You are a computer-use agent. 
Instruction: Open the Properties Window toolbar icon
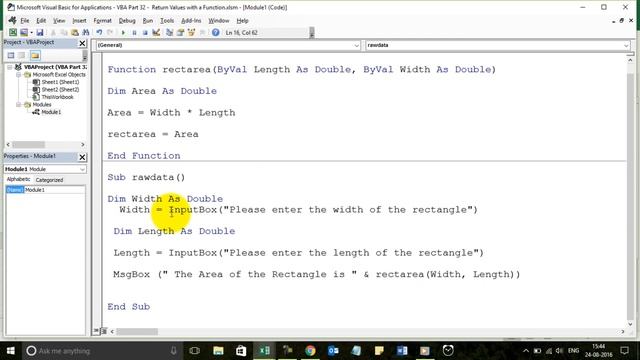point(180,32)
